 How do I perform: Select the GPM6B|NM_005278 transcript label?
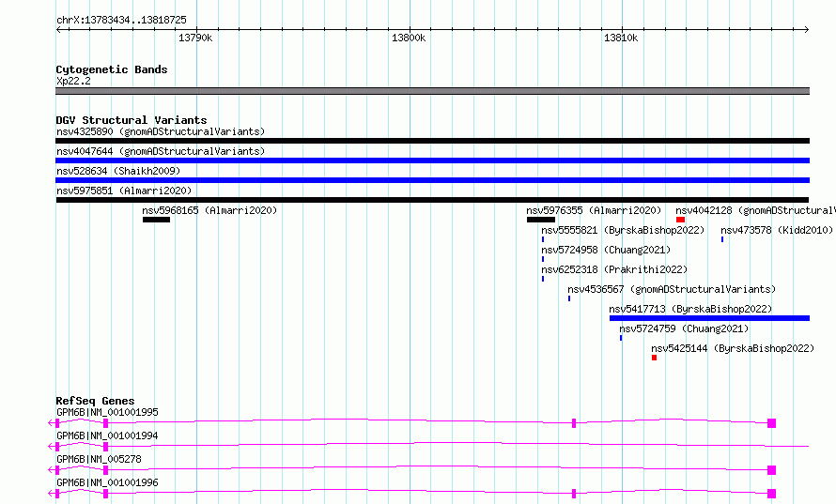99,459
